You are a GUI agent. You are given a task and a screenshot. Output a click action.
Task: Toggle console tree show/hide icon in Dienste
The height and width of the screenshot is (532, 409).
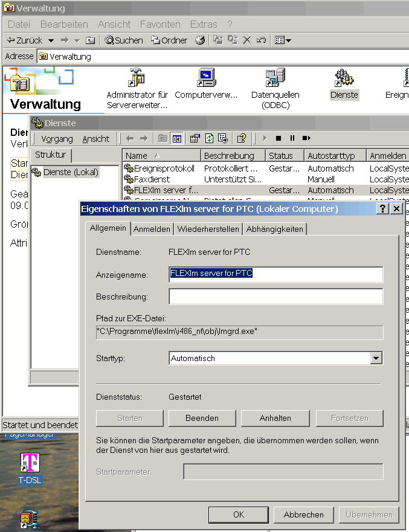coord(177,138)
